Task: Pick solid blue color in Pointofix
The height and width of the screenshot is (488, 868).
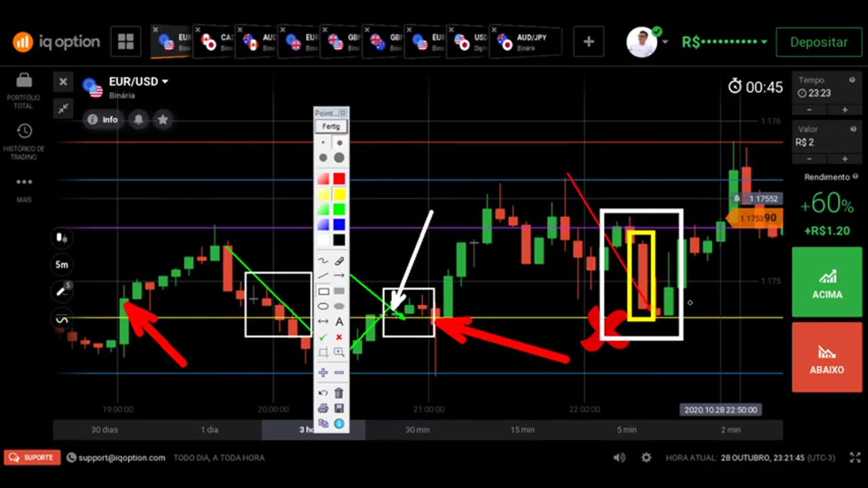Action: point(339,224)
